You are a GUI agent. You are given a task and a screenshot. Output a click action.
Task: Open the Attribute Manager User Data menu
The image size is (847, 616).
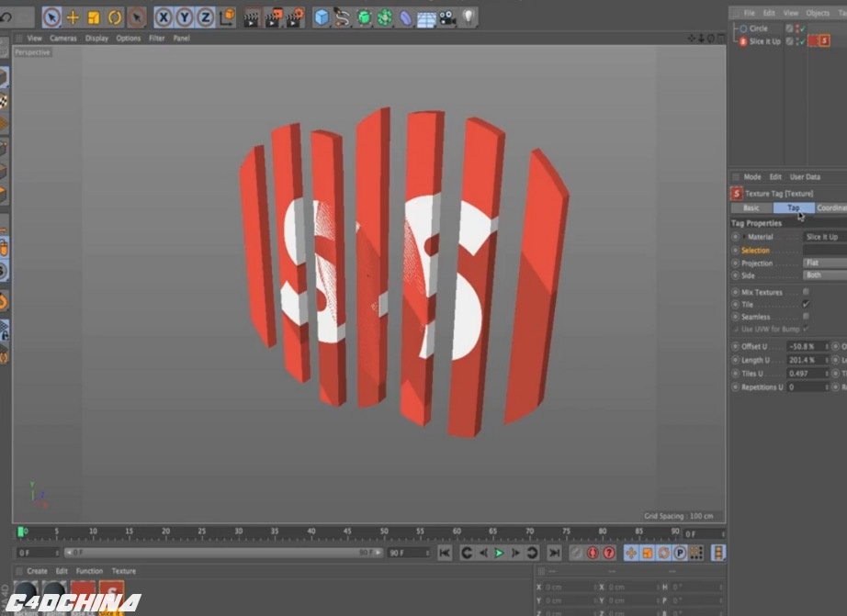click(805, 177)
